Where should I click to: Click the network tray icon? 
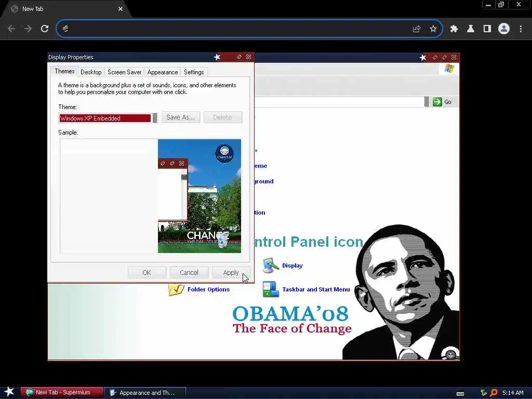tap(484, 393)
